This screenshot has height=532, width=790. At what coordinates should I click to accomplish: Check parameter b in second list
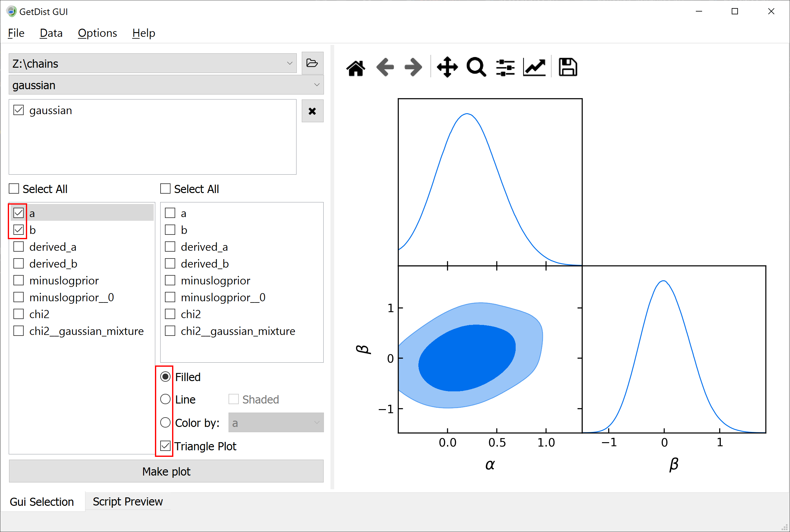tap(170, 230)
